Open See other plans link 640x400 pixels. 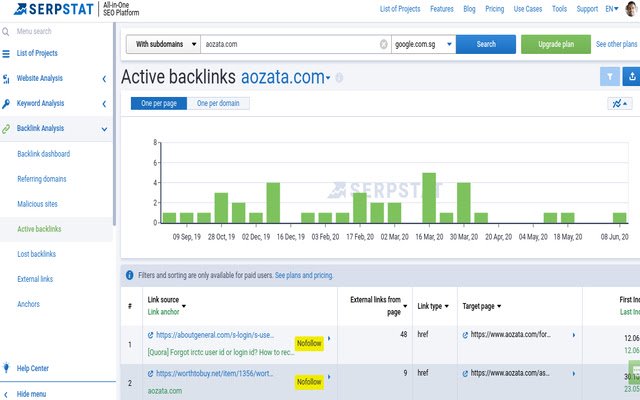pyautogui.click(x=616, y=44)
